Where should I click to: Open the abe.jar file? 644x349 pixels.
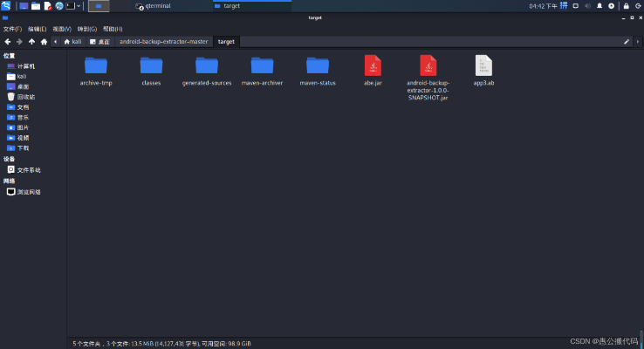373,65
